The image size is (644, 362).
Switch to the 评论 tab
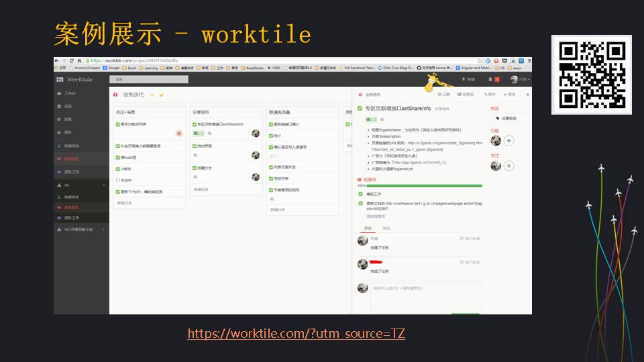point(368,229)
